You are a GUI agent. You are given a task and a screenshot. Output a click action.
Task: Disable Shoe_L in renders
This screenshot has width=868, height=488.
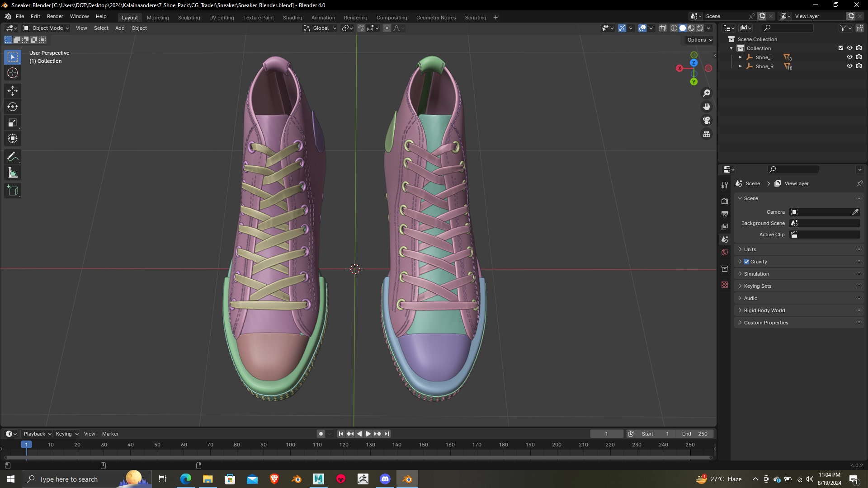point(859,57)
